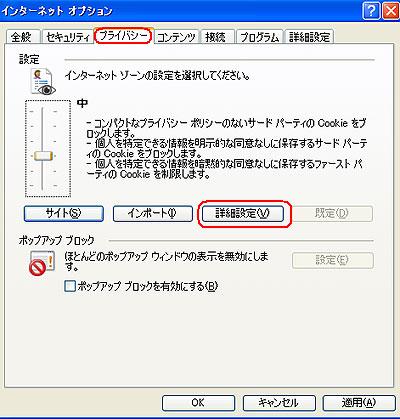Click the privacy level slider thumb

(43, 156)
